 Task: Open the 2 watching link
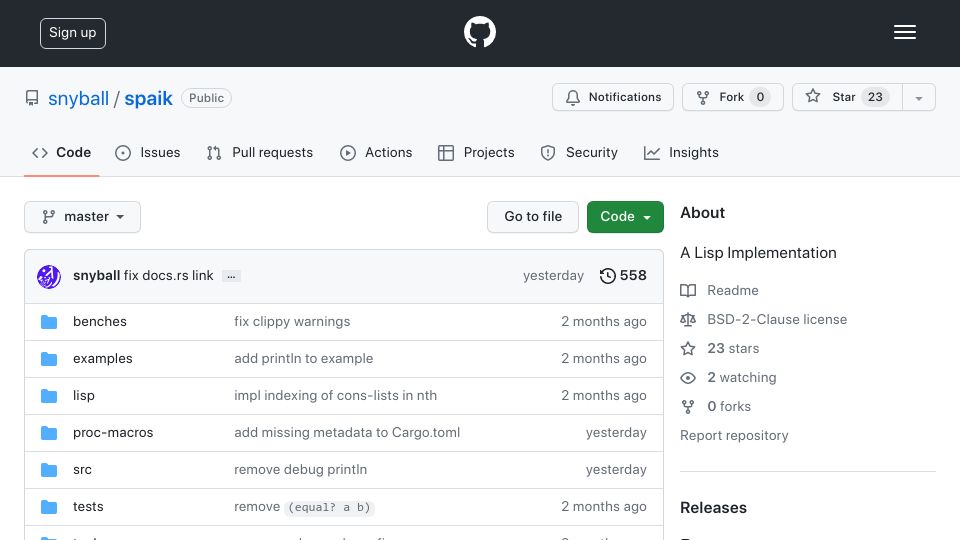pyautogui.click(x=741, y=378)
